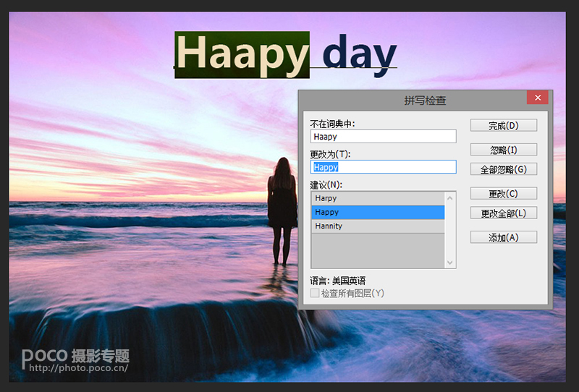Click the 完成(D) button
This screenshot has height=392, width=579.
(503, 126)
